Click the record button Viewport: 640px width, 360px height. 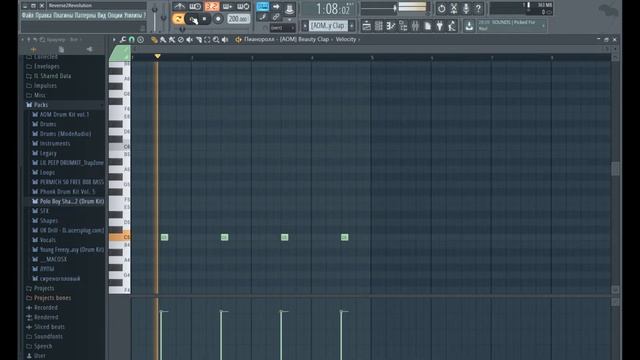point(218,19)
